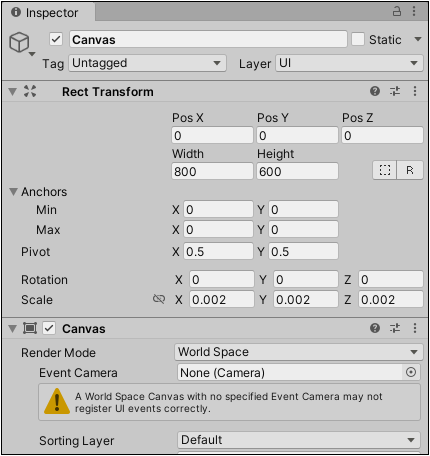Toggle the constrained proportions scale link icon
Image resolution: width=430 pixels, height=456 pixels.
pos(159,299)
